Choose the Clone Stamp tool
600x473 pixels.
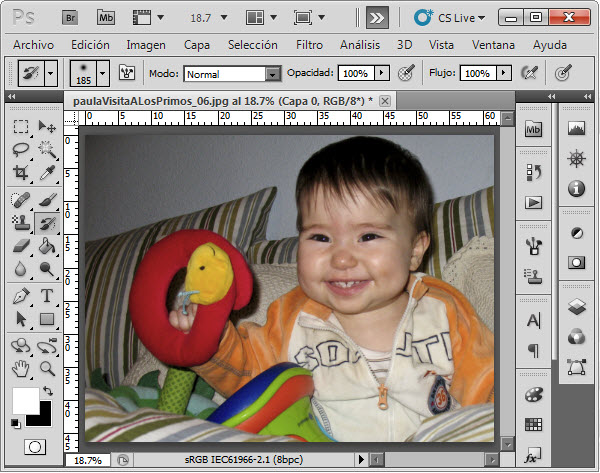coord(21,223)
